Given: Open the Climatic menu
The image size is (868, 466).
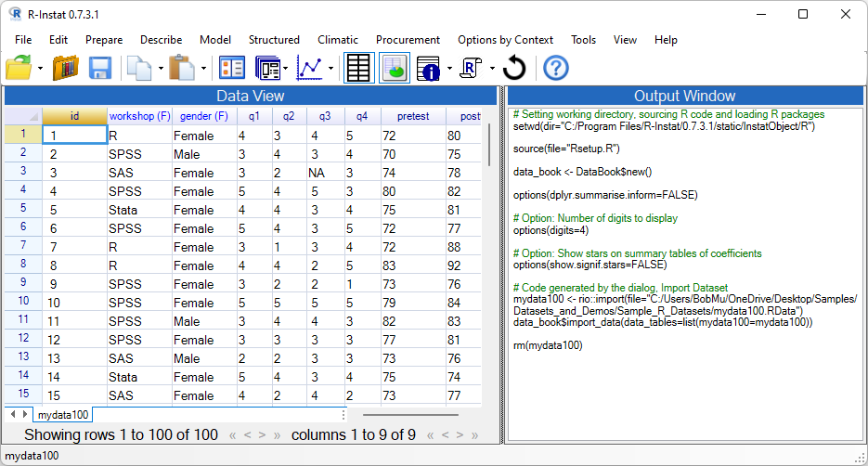Looking at the screenshot, I should 338,40.
